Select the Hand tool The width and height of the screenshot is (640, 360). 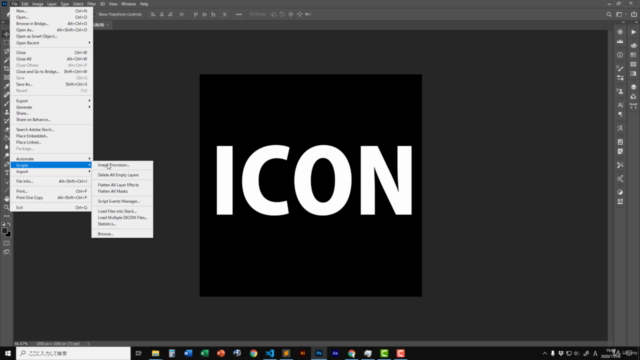[6, 198]
